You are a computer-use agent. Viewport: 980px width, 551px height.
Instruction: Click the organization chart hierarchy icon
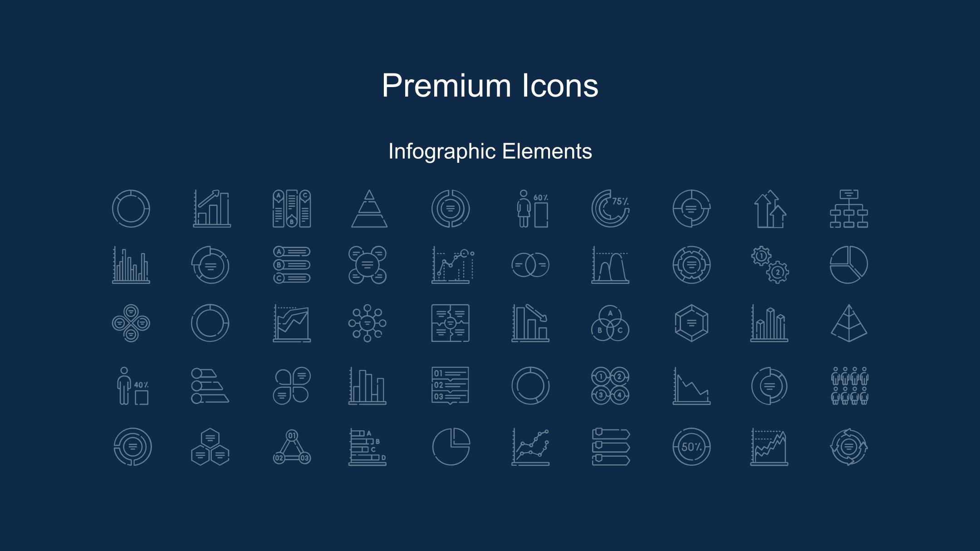[849, 209]
